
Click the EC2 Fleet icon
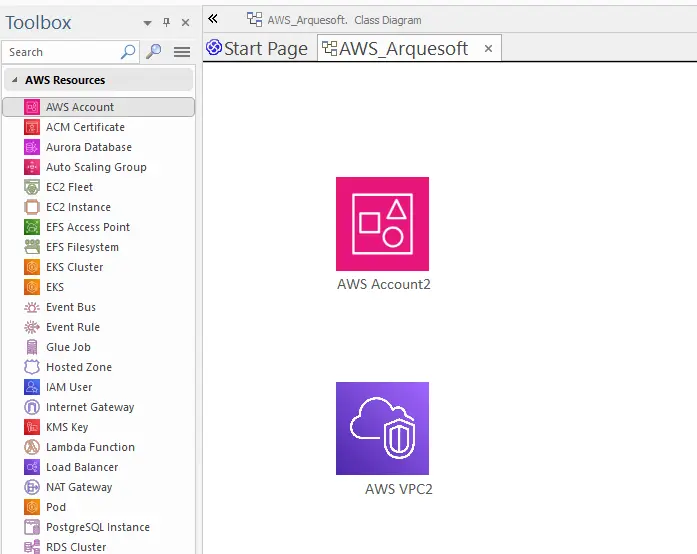click(x=32, y=187)
